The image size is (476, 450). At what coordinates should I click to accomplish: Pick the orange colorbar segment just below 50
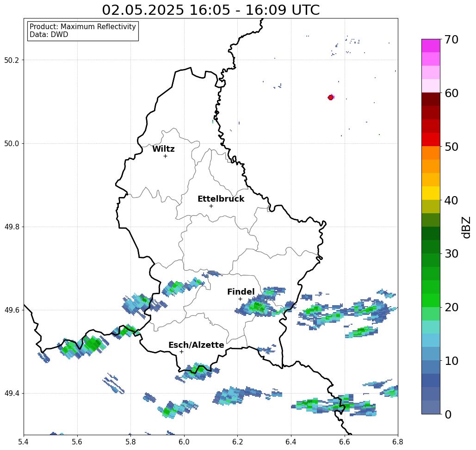(431, 153)
